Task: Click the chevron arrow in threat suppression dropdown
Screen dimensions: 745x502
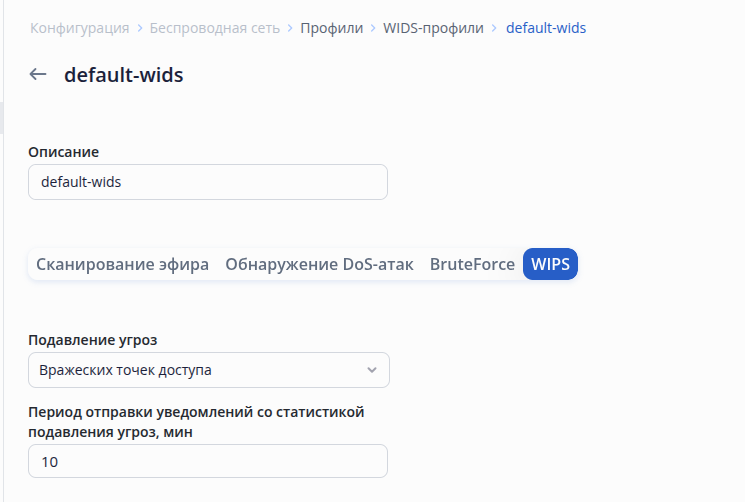Action: (372, 371)
